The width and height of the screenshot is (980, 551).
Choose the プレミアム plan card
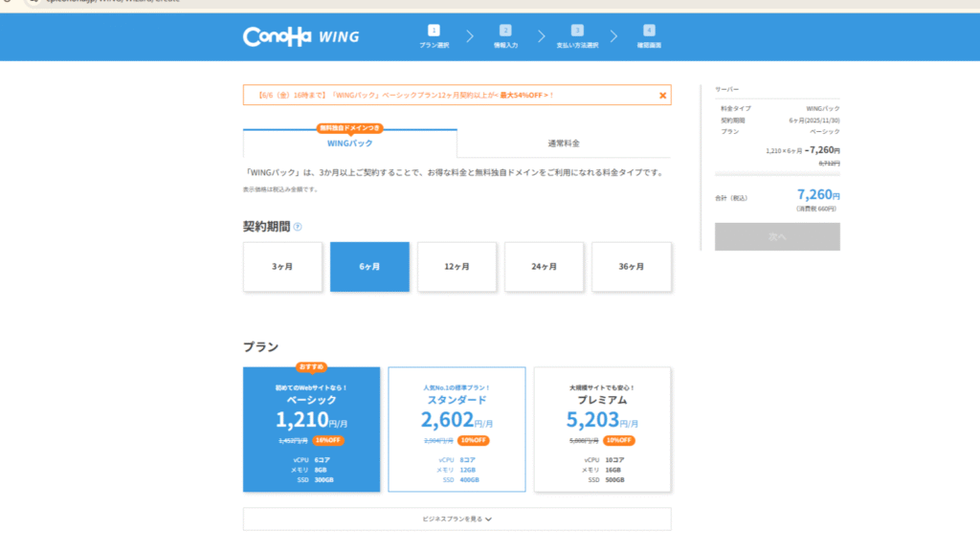[x=602, y=430]
